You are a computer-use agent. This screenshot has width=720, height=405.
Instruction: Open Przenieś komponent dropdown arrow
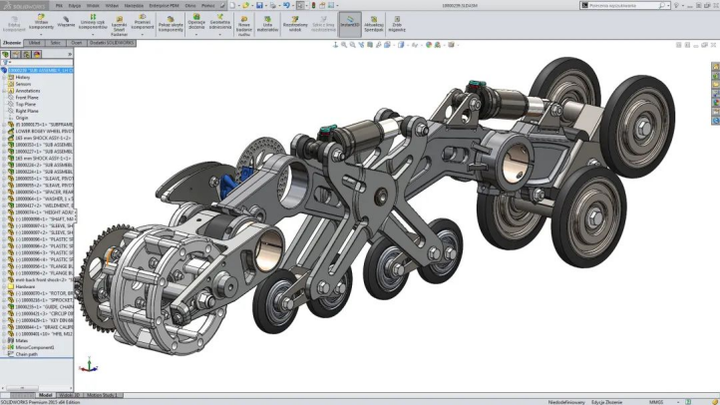(142, 34)
